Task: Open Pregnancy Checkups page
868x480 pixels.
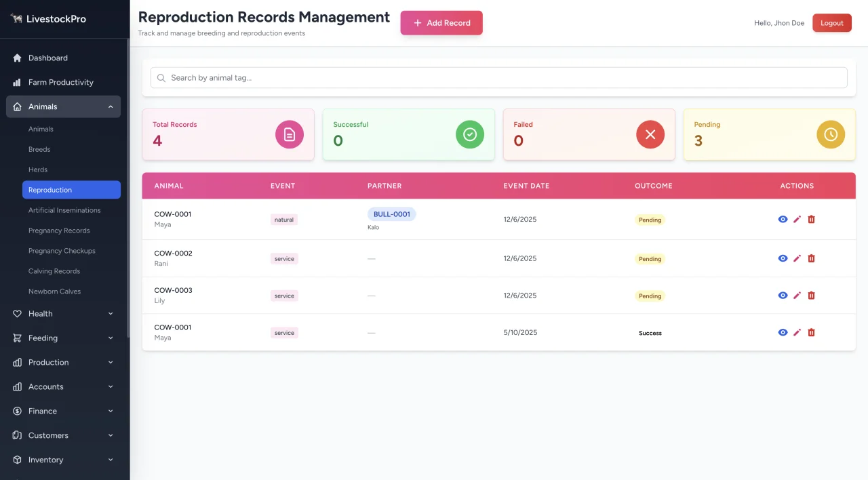Action: tap(71, 251)
